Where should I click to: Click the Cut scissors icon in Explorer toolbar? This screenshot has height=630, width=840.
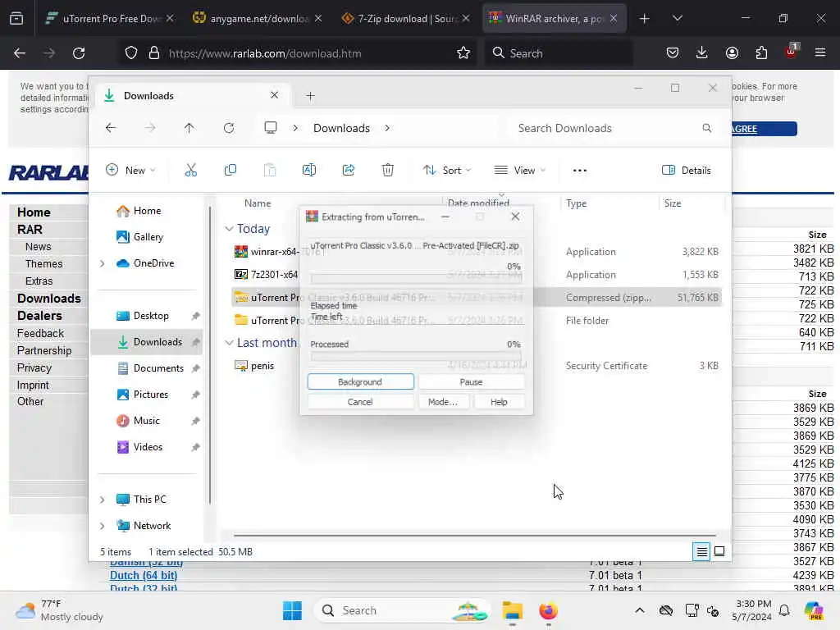click(x=190, y=171)
